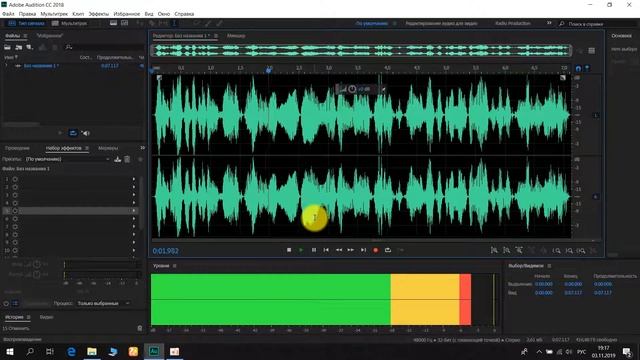This screenshot has width=640, height=360.
Task: Toggle power for effects rack slot 7
Action: tap(15, 227)
